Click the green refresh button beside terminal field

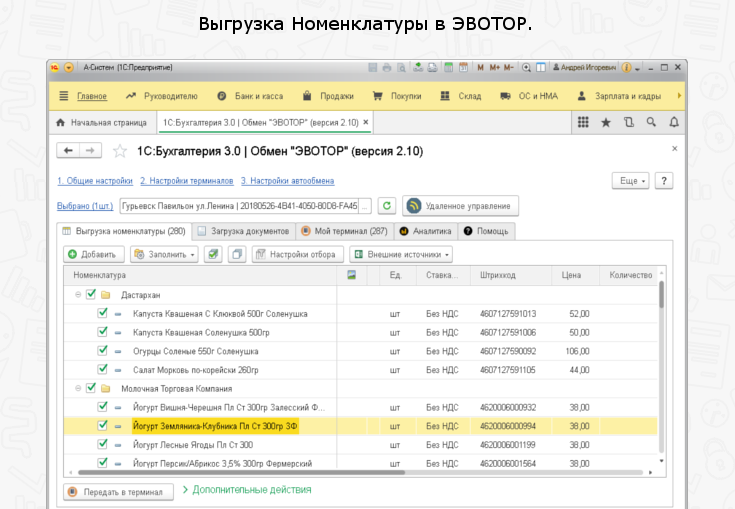tap(387, 206)
